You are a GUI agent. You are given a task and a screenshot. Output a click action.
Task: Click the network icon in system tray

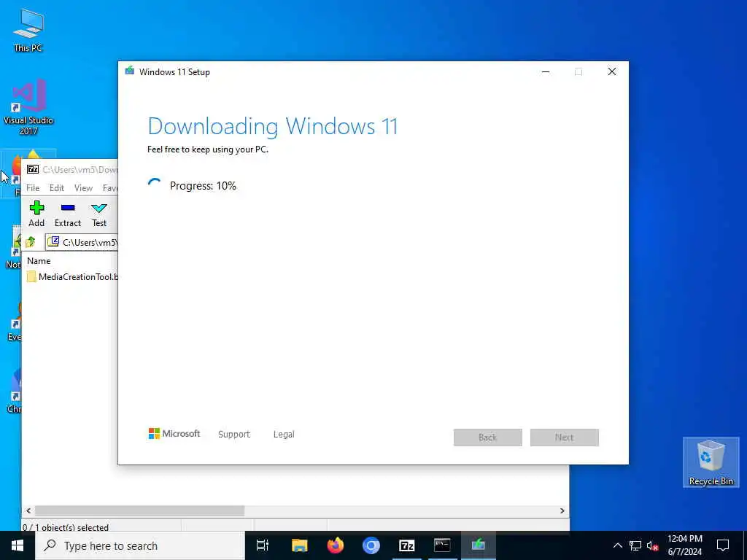click(x=635, y=545)
